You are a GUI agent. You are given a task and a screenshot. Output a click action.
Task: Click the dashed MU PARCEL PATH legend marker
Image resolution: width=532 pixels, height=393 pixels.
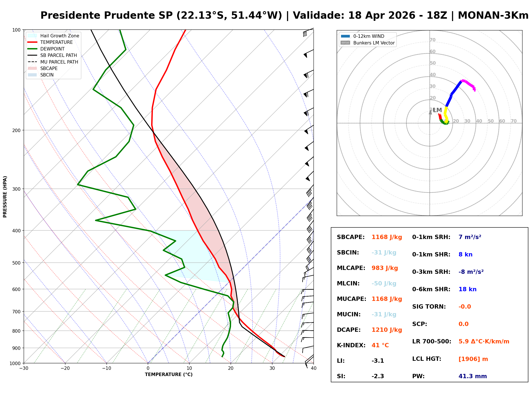(32, 62)
